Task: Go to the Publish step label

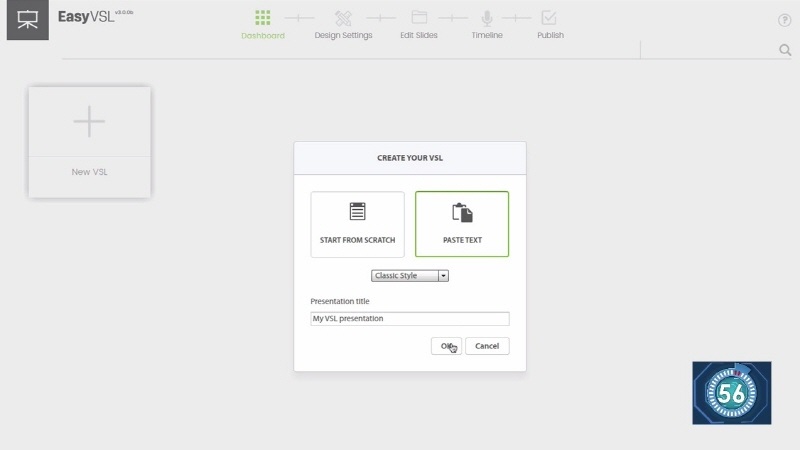Action: (551, 35)
